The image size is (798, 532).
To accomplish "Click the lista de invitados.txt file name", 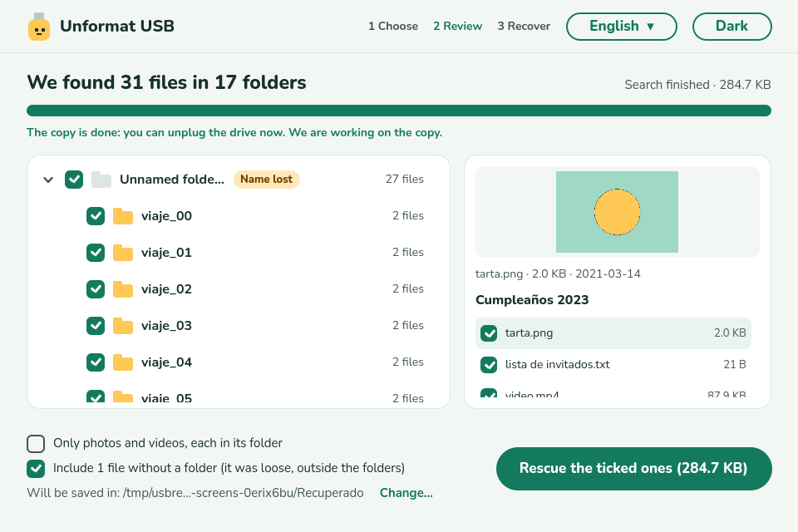I will 557,365.
